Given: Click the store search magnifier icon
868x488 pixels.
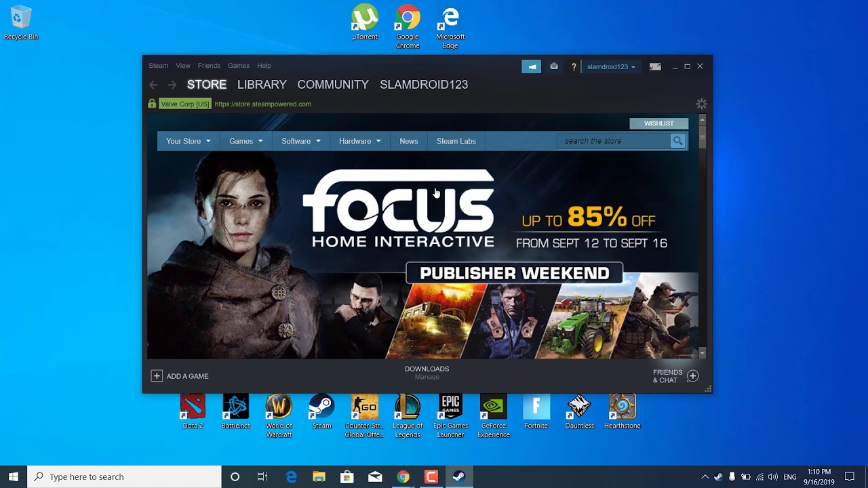Looking at the screenshot, I should [677, 141].
